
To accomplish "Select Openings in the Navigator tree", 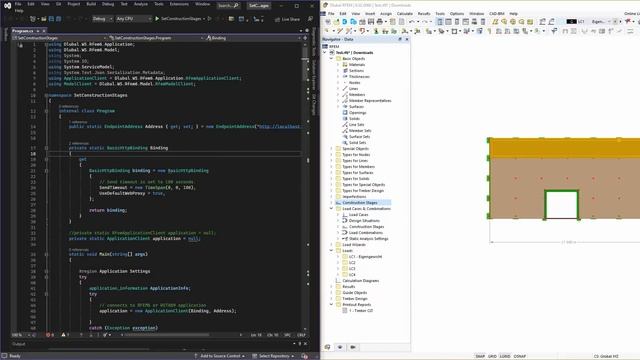I will [x=357, y=113].
